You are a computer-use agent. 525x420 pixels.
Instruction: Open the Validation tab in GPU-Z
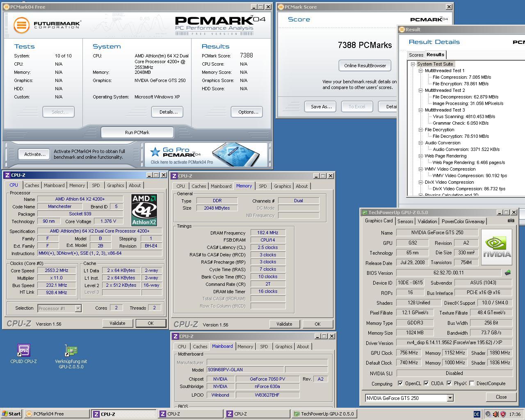click(x=427, y=221)
